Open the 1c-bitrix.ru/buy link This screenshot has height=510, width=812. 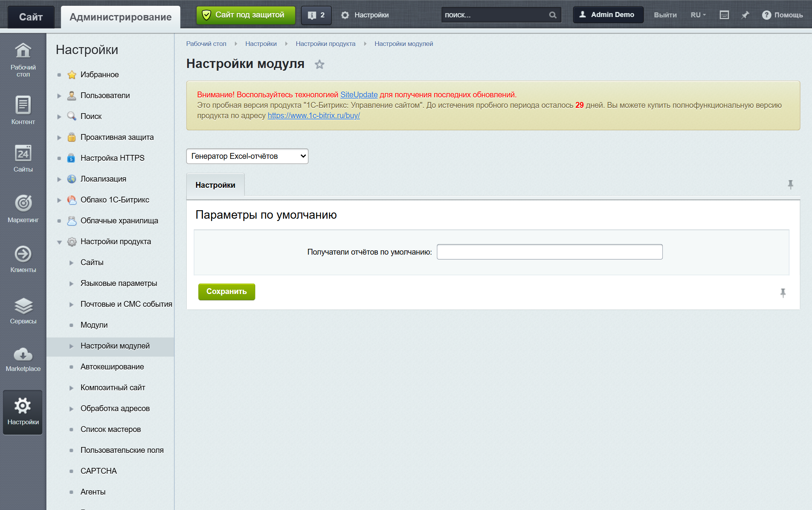[314, 116]
